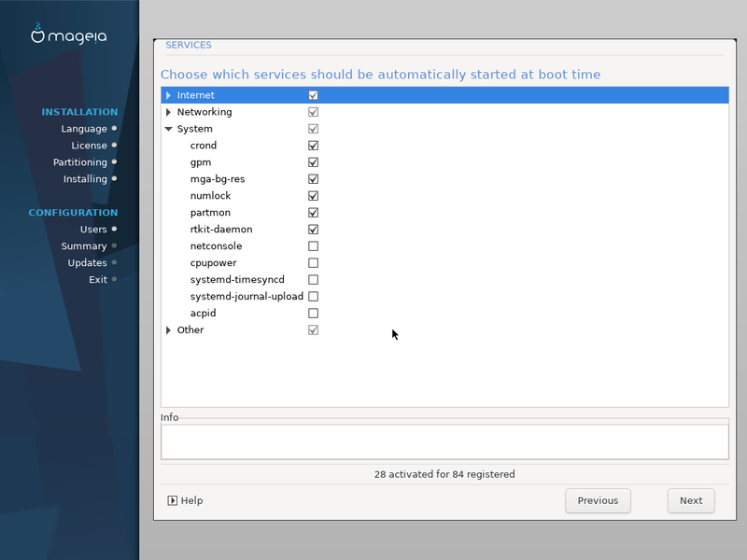Select the partmon service name
This screenshot has width=747, height=560.
[x=210, y=213]
